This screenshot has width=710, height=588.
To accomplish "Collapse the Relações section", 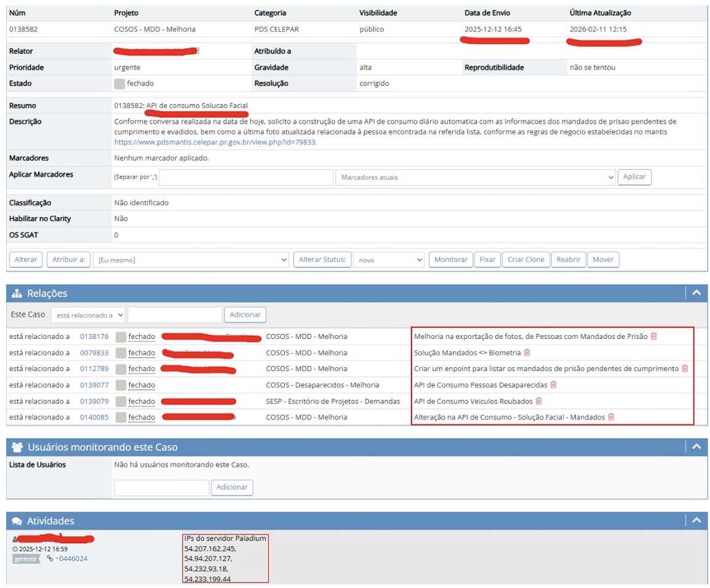I will coord(696,293).
